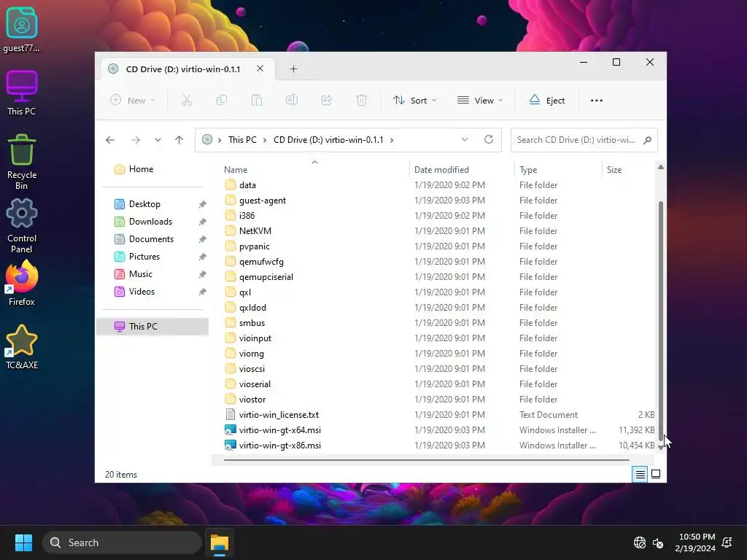Close the CD Drive tab

(260, 69)
